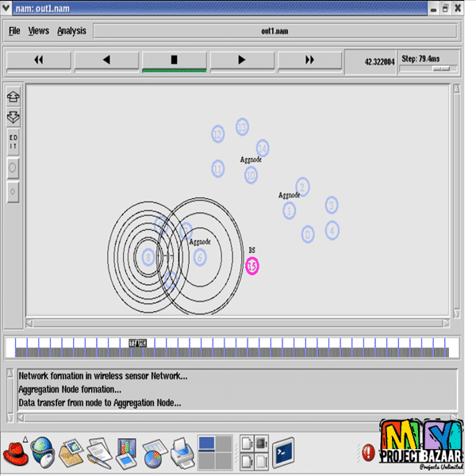
Task: Open the File menu
Action: click(x=14, y=31)
